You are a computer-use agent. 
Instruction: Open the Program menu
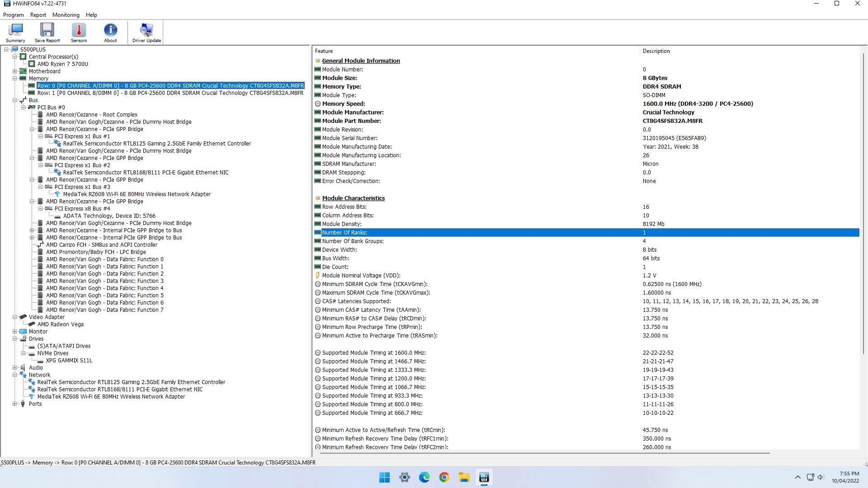pos(14,15)
